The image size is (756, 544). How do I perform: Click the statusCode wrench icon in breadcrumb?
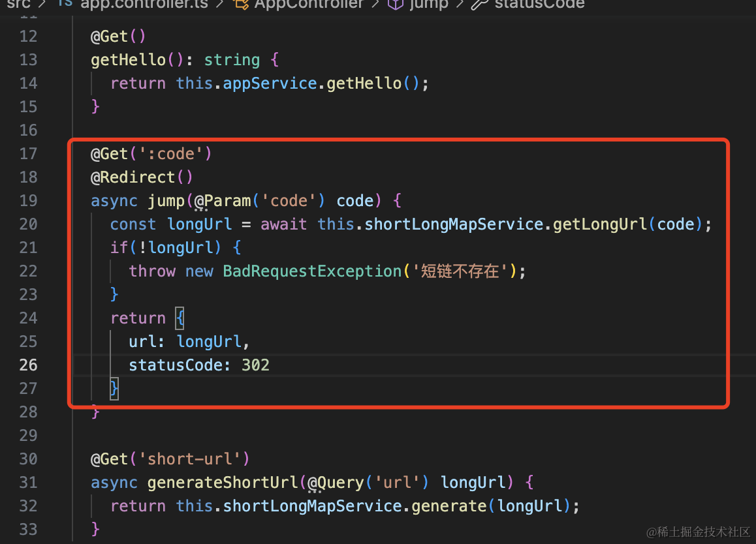(479, 4)
